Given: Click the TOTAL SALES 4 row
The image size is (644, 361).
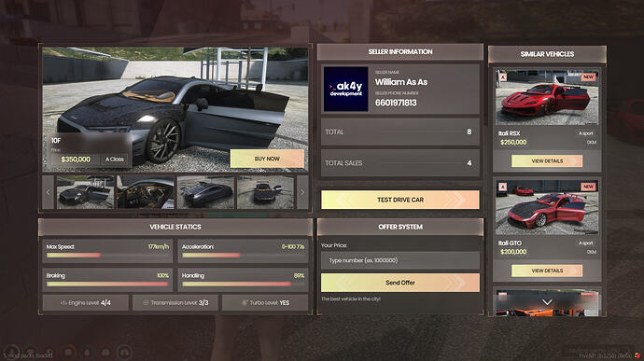Looking at the screenshot, I should click(400, 163).
